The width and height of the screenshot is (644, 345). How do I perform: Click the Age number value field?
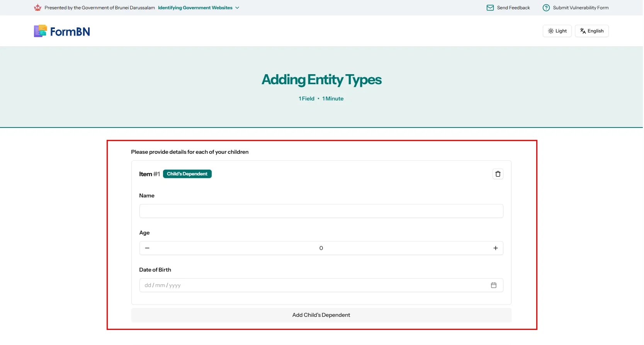click(x=321, y=248)
